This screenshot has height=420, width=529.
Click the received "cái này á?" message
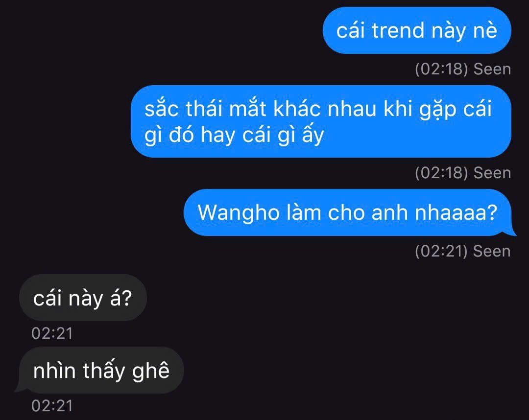coord(83,298)
